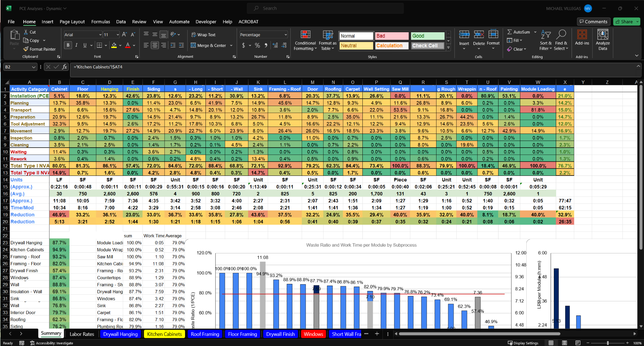Click the horizontal scrollbar thumb
Viewport: 644px width, 346px height.
point(479,334)
